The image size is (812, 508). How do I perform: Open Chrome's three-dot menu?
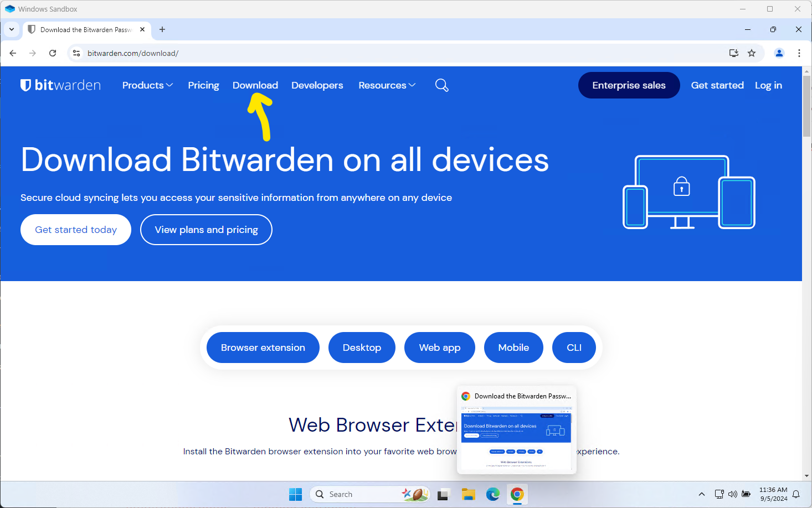pos(799,53)
